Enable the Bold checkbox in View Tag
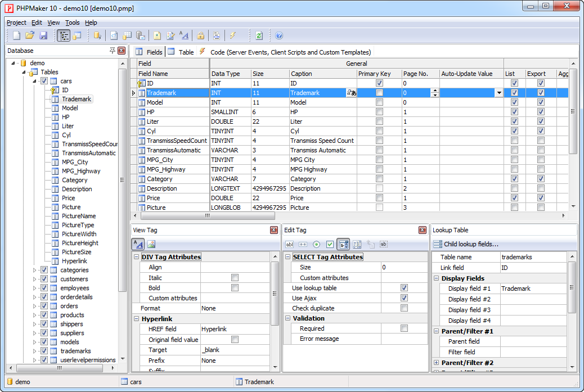 coord(235,288)
